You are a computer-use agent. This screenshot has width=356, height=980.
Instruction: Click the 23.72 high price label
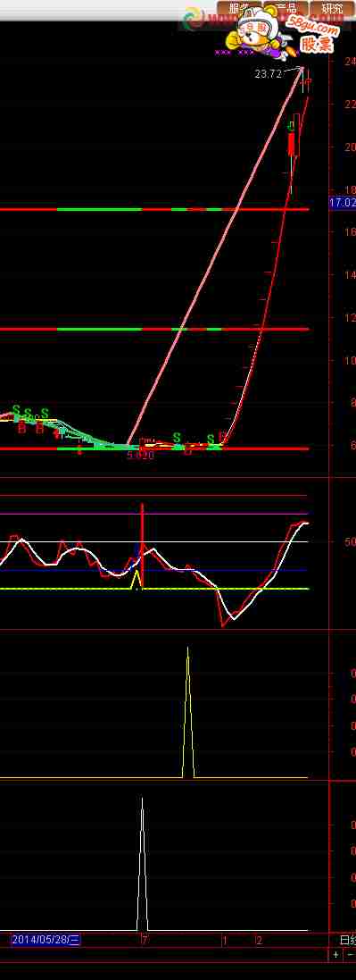[268, 74]
